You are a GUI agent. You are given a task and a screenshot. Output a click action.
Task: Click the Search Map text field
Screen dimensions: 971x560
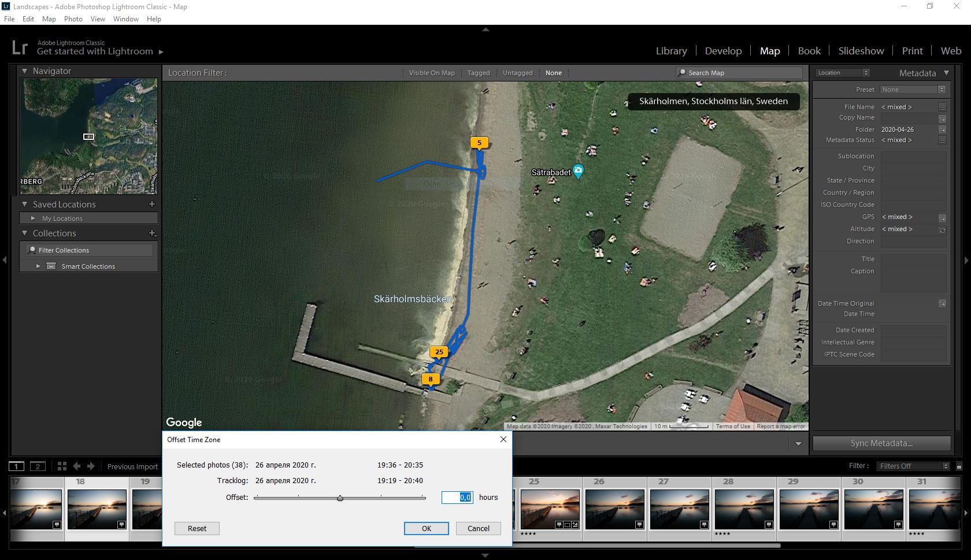coord(740,73)
